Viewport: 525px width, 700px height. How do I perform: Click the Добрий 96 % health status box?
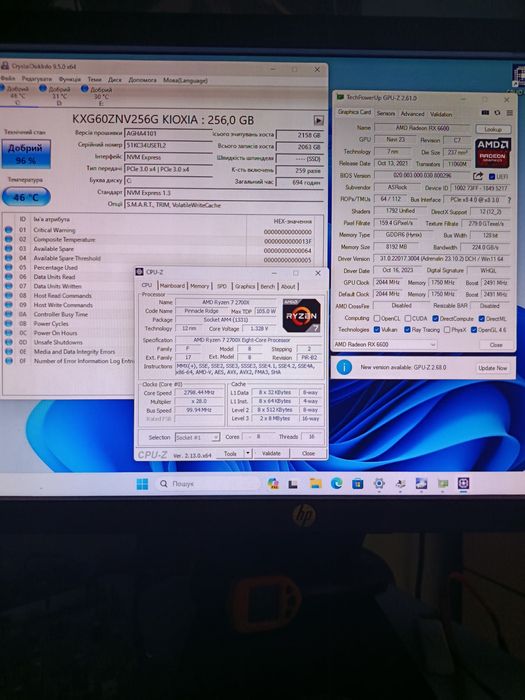25,154
